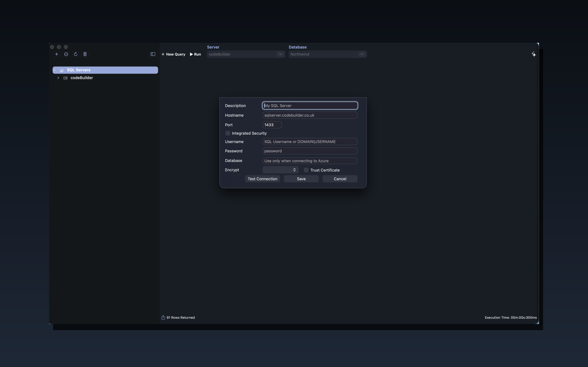Select the database icon beside codeBuilder
The height and width of the screenshot is (367, 588).
click(x=65, y=78)
